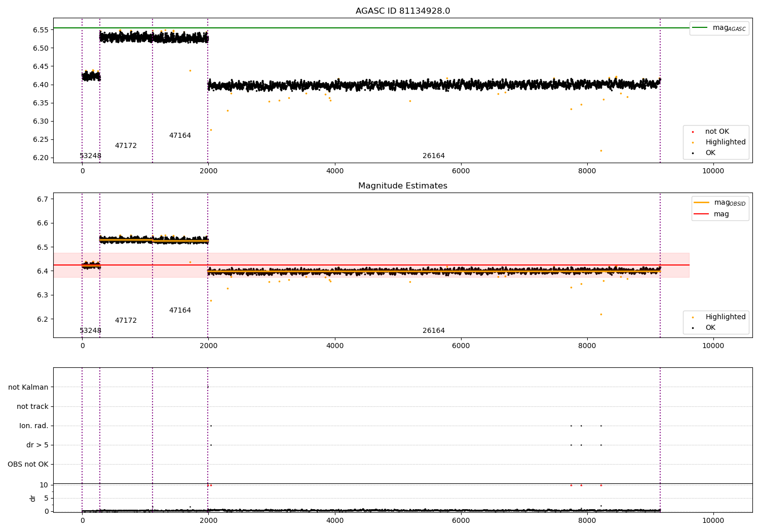
Task: Click obsid label 47164 in top plot
Action: coord(180,136)
